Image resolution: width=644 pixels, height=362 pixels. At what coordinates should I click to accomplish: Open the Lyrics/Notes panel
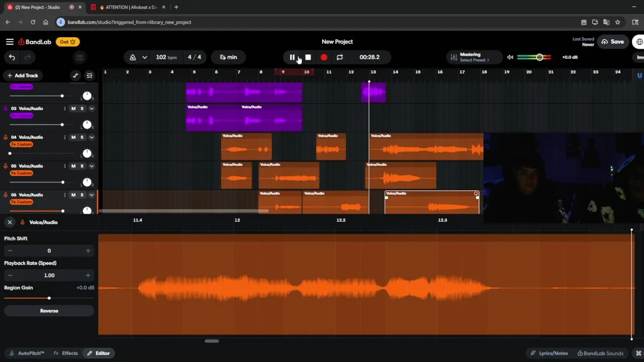click(x=549, y=353)
